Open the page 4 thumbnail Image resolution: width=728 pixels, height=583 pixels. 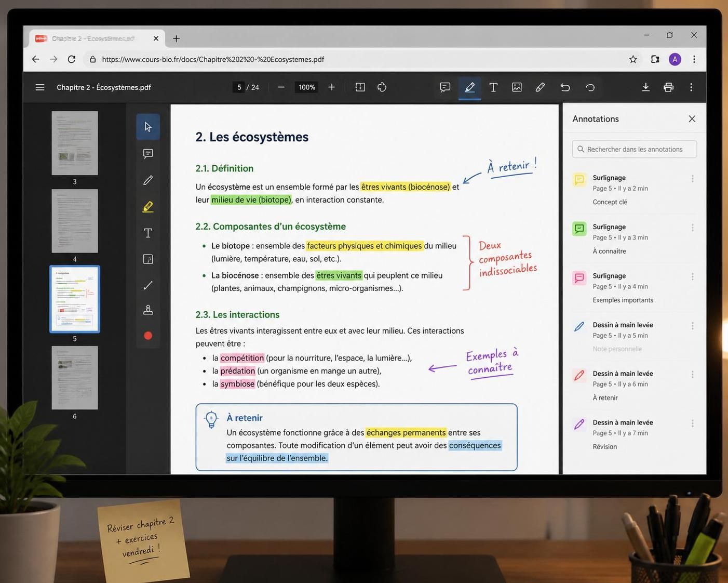tap(75, 221)
